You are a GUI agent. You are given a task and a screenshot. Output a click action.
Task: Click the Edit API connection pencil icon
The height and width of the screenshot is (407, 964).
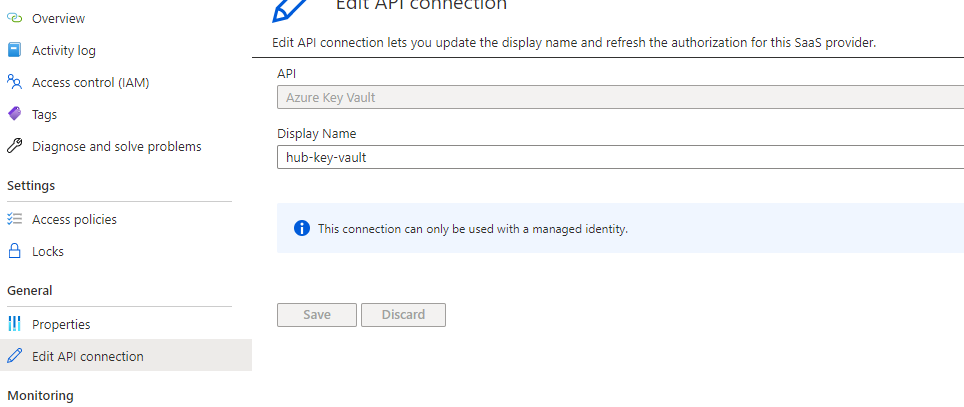[x=14, y=356]
